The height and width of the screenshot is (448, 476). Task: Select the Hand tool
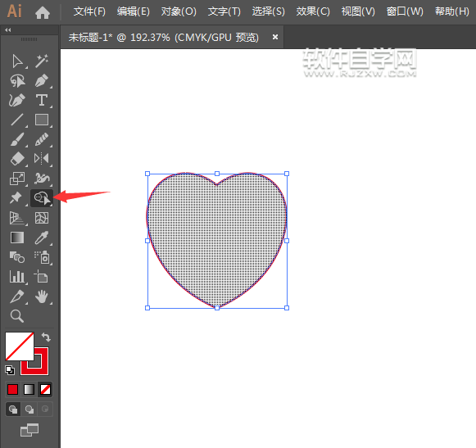click(42, 296)
